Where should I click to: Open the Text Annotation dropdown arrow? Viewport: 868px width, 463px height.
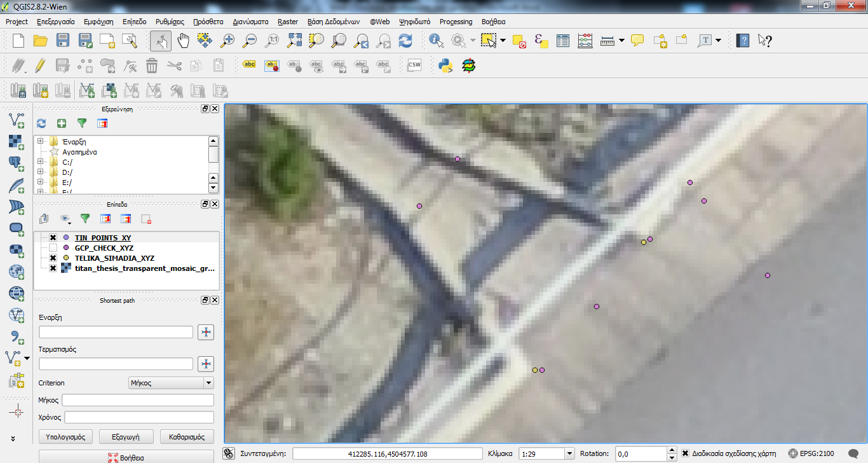coord(719,41)
